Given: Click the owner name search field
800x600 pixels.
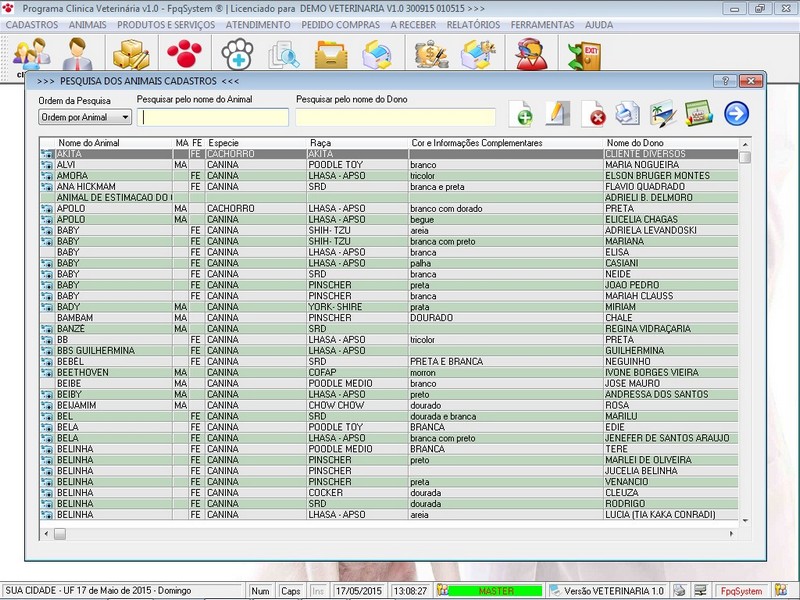Looking at the screenshot, I should (x=395, y=118).
